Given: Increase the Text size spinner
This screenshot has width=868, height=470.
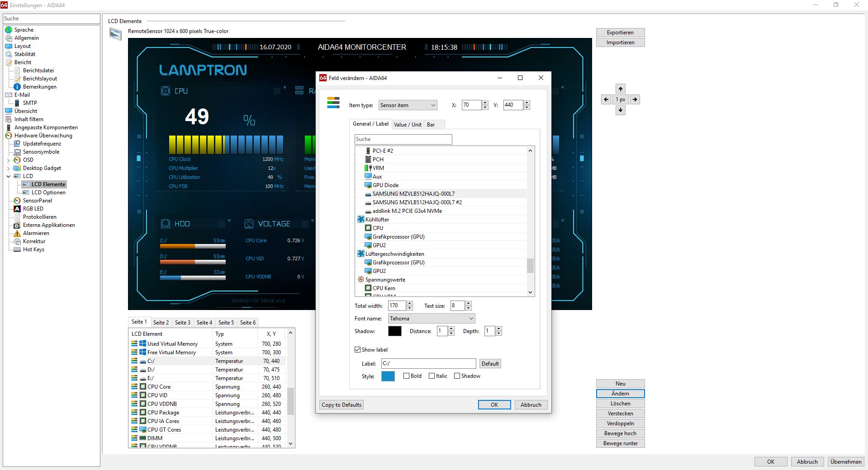Looking at the screenshot, I should [468, 303].
